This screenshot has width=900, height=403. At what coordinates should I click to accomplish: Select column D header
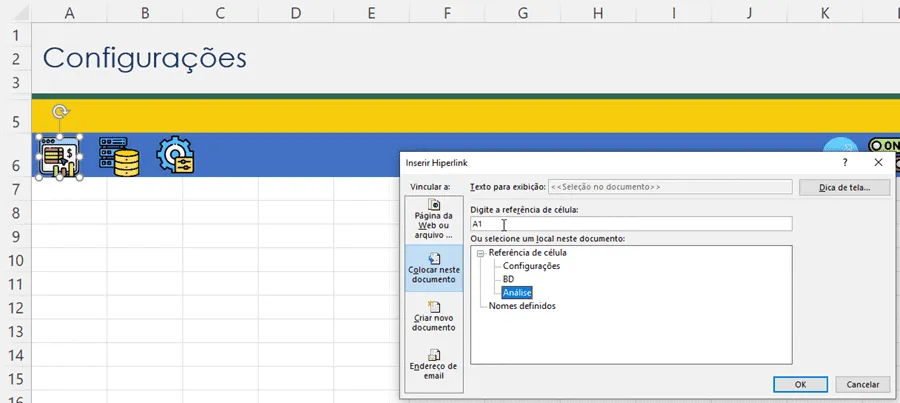click(x=296, y=12)
